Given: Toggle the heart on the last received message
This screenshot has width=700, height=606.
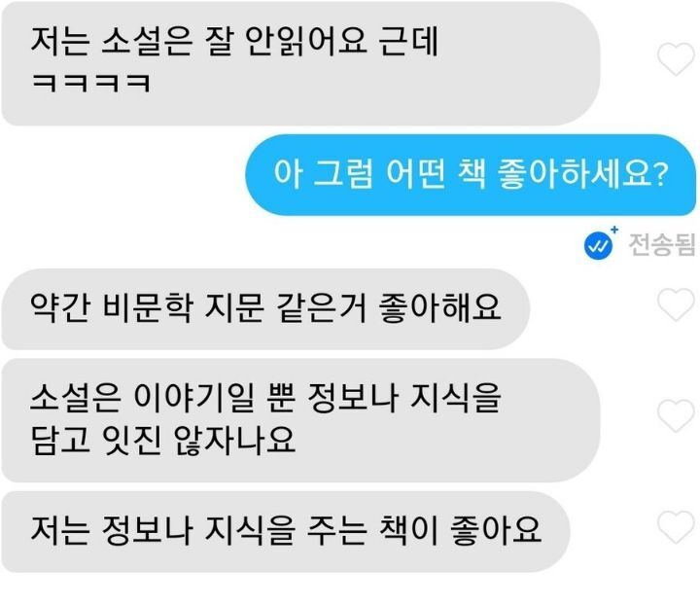Looking at the screenshot, I should click(676, 527).
